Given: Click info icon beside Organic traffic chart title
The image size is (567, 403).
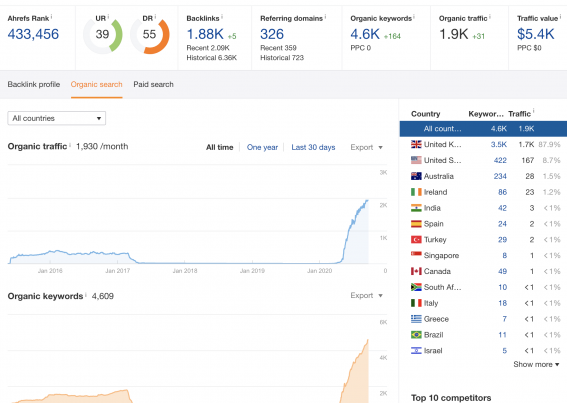Looking at the screenshot, I should click(70, 144).
